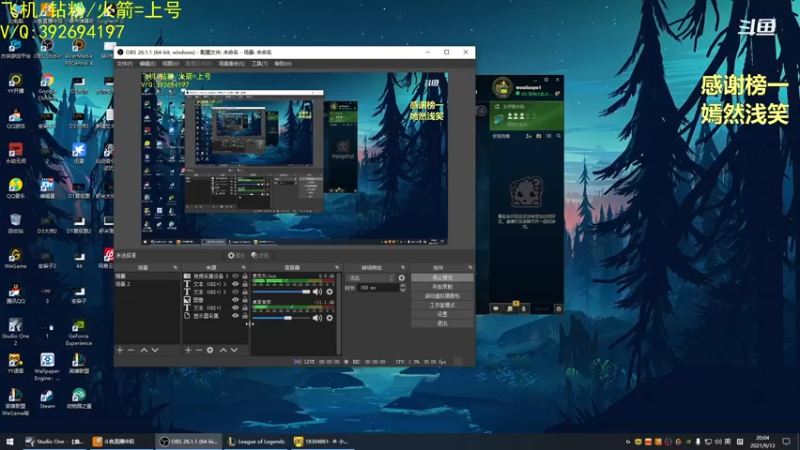Toggle lock on 图像 source

tap(245, 300)
